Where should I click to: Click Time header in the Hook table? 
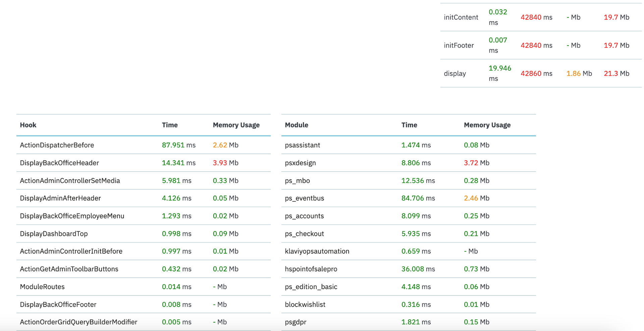click(x=170, y=125)
